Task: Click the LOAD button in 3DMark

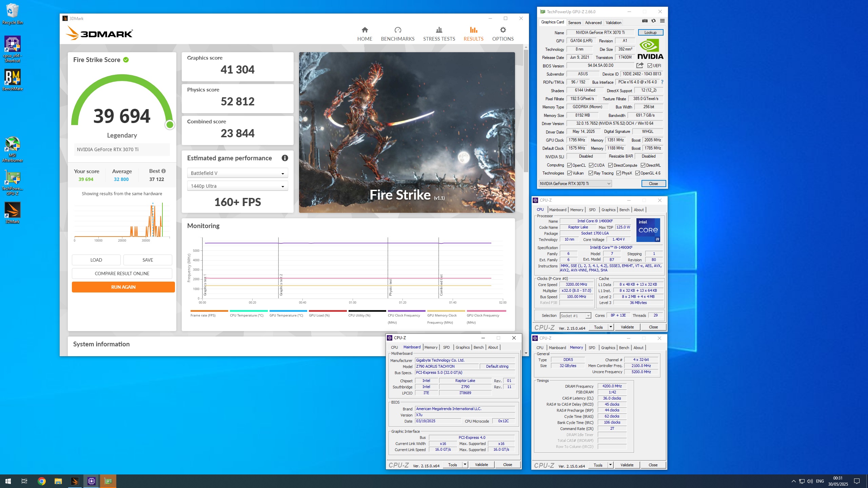Action: pos(96,260)
